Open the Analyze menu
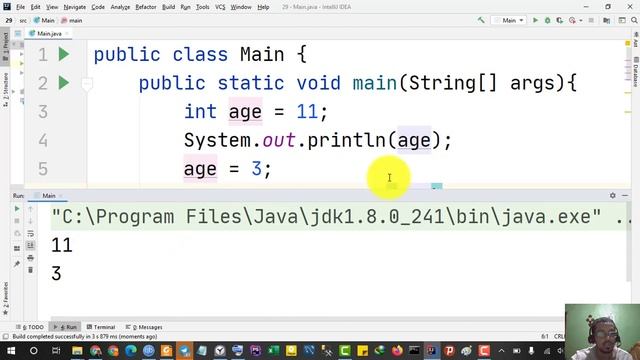This screenshot has height=360, width=640. tap(120, 7)
